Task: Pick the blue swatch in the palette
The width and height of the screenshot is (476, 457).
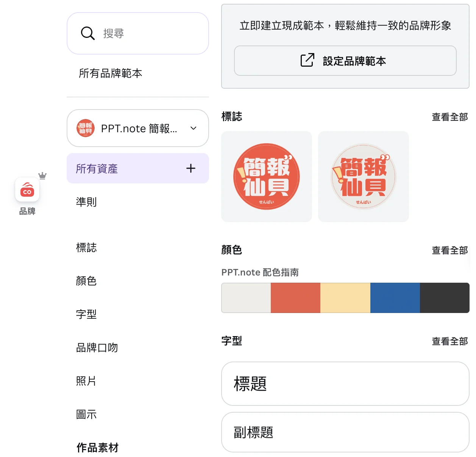Action: pos(395,298)
